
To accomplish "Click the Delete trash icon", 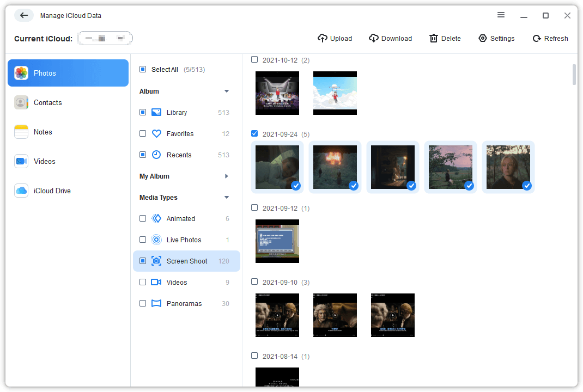I will pyautogui.click(x=434, y=38).
